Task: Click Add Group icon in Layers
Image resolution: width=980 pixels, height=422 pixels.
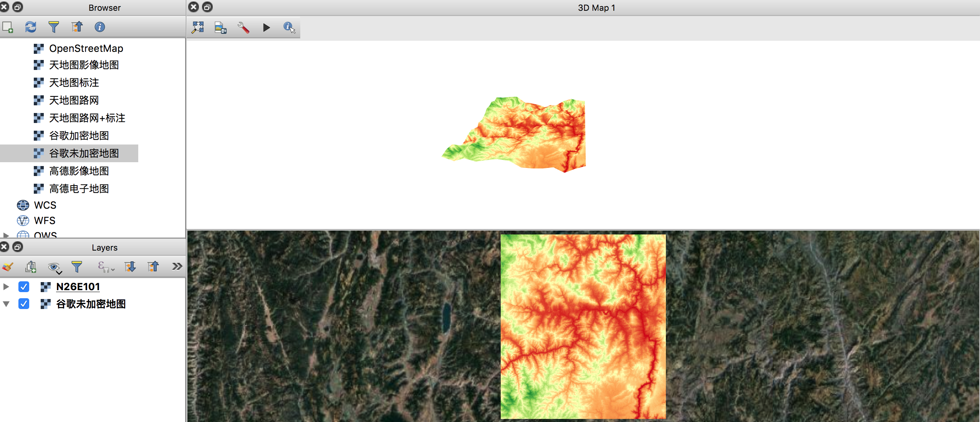Action: tap(31, 266)
